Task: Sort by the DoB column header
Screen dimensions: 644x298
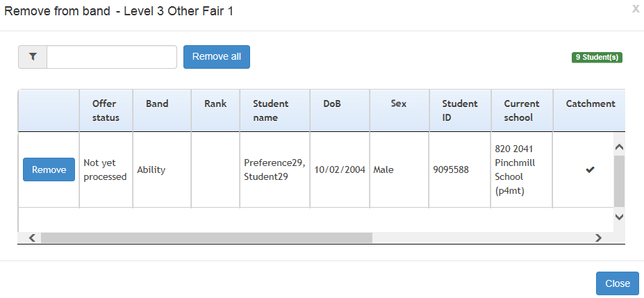Action: coord(332,104)
